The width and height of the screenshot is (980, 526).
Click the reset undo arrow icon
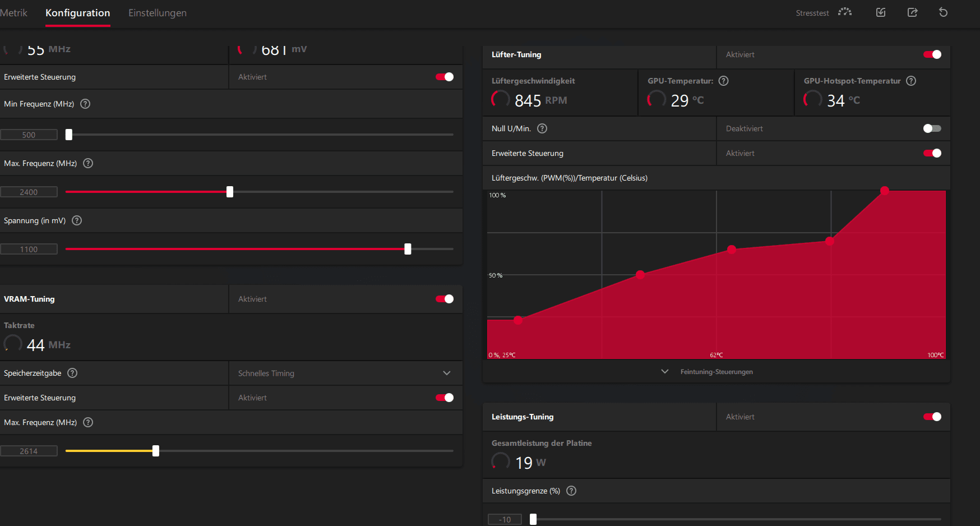[943, 12]
